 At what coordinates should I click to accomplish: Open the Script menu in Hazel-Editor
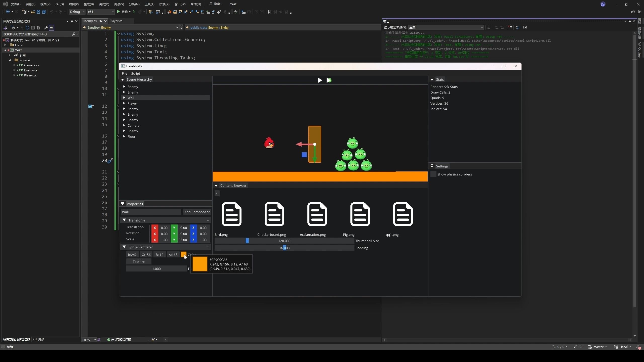point(135,73)
